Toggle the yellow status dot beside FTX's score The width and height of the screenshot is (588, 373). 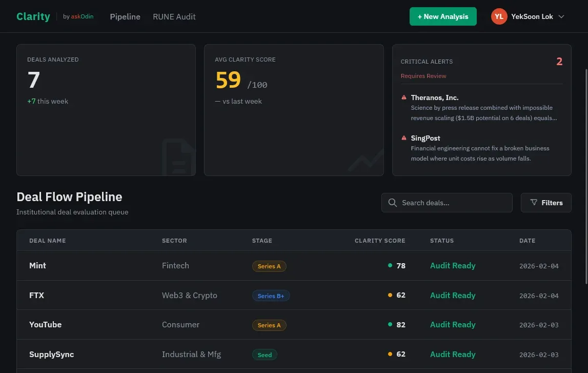click(390, 295)
